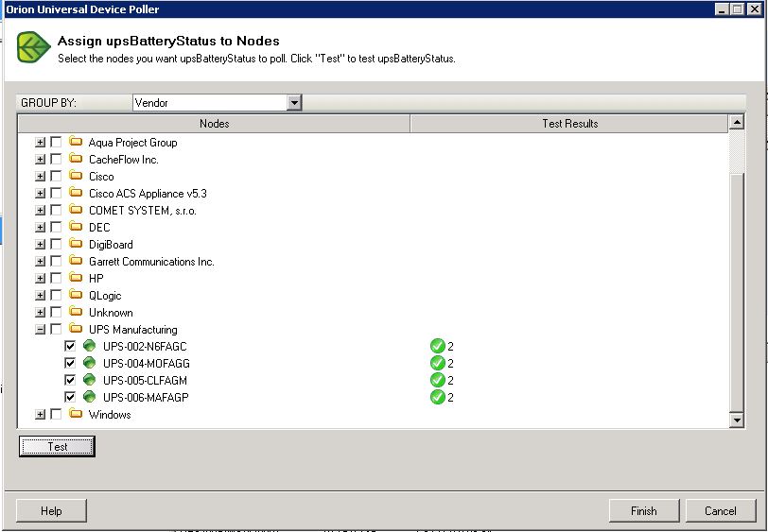This screenshot has width=768, height=532.
Task: Click the green leaf wizard logo
Action: point(34,47)
